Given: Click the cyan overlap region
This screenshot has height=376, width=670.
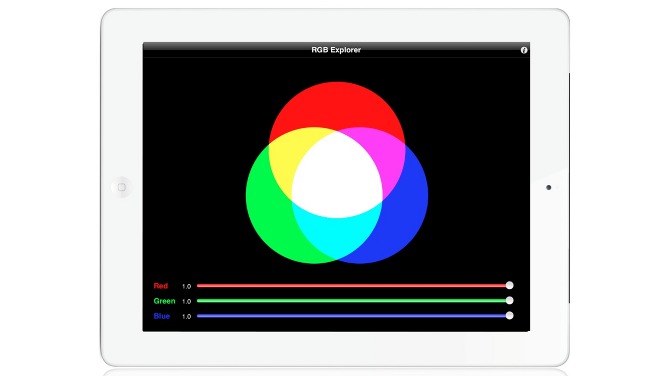Looking at the screenshot, I should pos(337,233).
